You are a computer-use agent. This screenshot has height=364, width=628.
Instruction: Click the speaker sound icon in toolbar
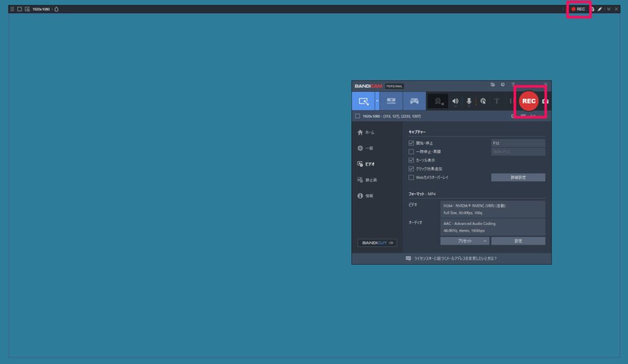(x=455, y=101)
